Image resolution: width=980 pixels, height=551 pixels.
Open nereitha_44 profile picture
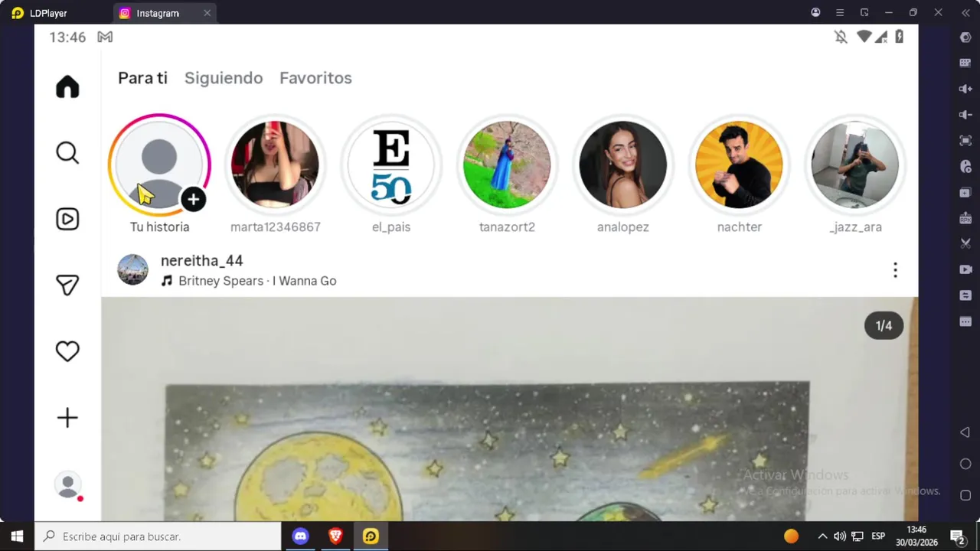pyautogui.click(x=132, y=270)
